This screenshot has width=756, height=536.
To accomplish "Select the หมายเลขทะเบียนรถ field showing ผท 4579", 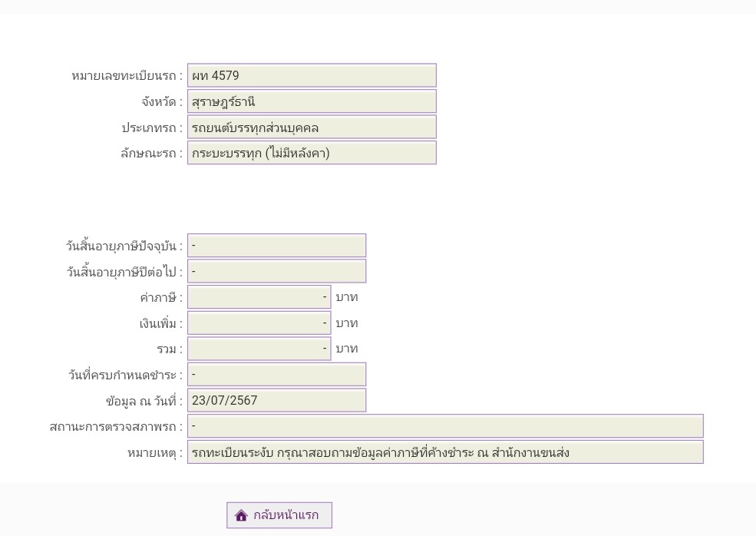I will pos(312,75).
